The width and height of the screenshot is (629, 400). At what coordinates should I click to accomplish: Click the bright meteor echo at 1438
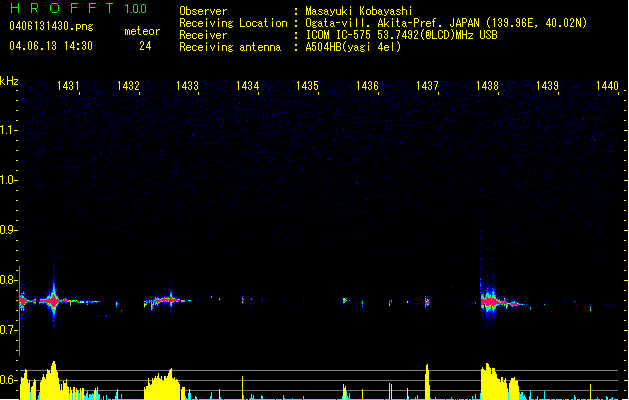pyautogui.click(x=490, y=301)
